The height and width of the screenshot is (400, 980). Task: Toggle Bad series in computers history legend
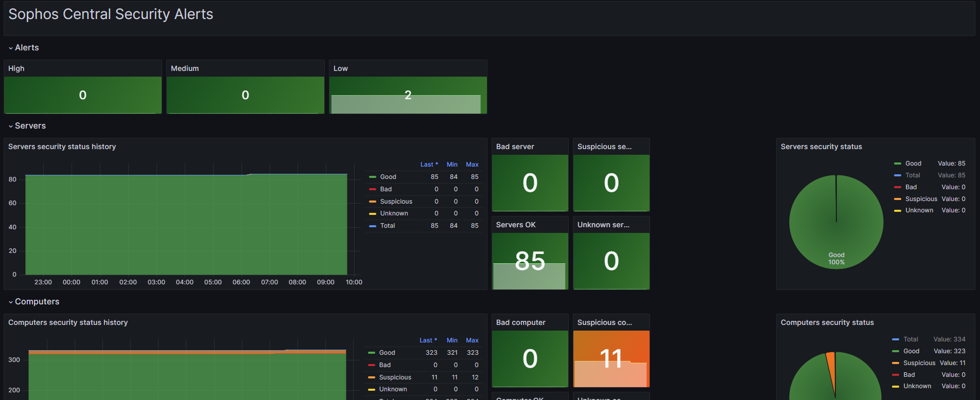pos(385,365)
